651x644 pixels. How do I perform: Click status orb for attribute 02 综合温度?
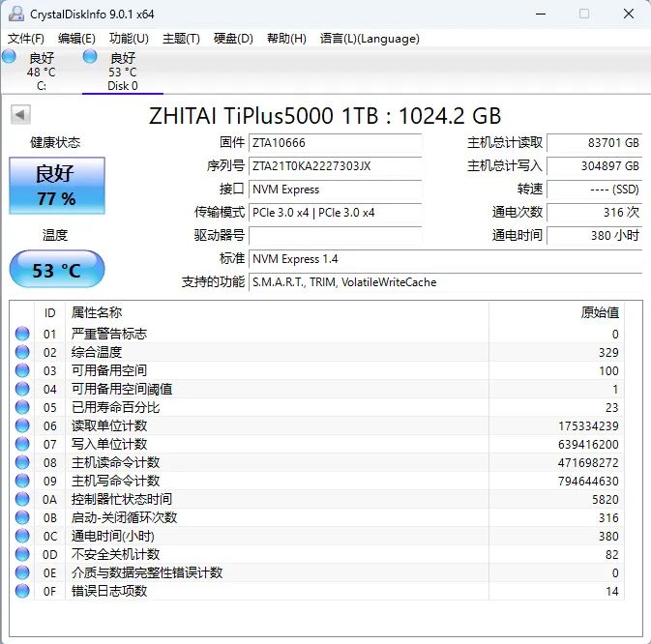22,352
